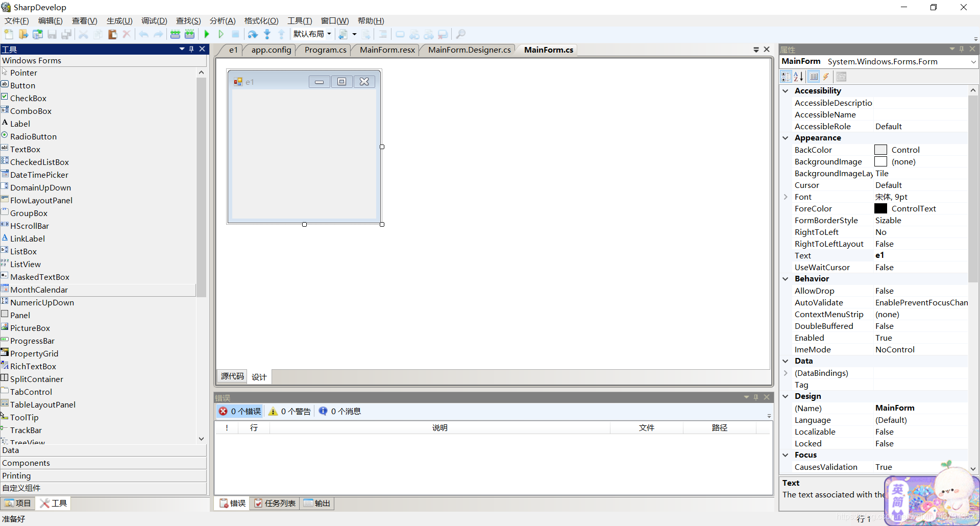
Task: Select the RadioButton control in the toolbox
Action: (x=33, y=136)
